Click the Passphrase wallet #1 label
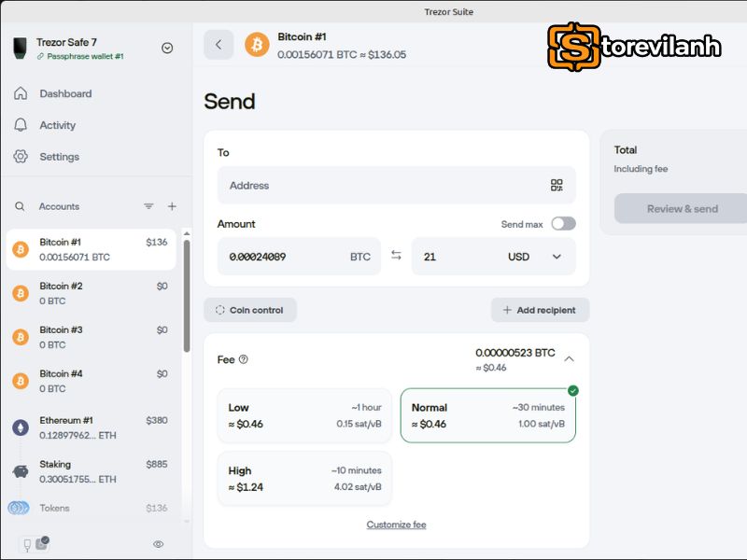 coord(85,56)
